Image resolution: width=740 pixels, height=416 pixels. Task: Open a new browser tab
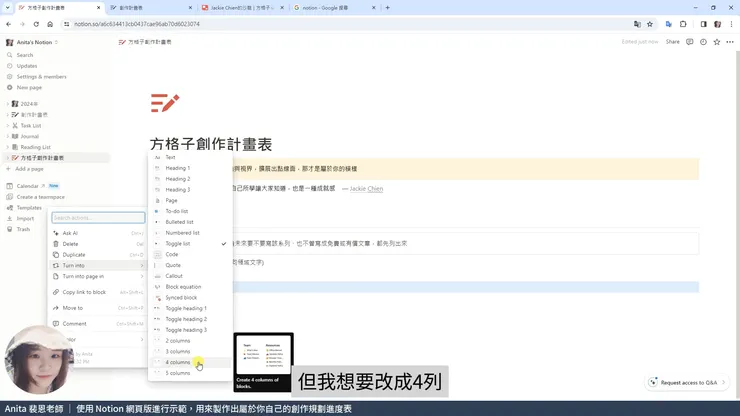point(387,8)
